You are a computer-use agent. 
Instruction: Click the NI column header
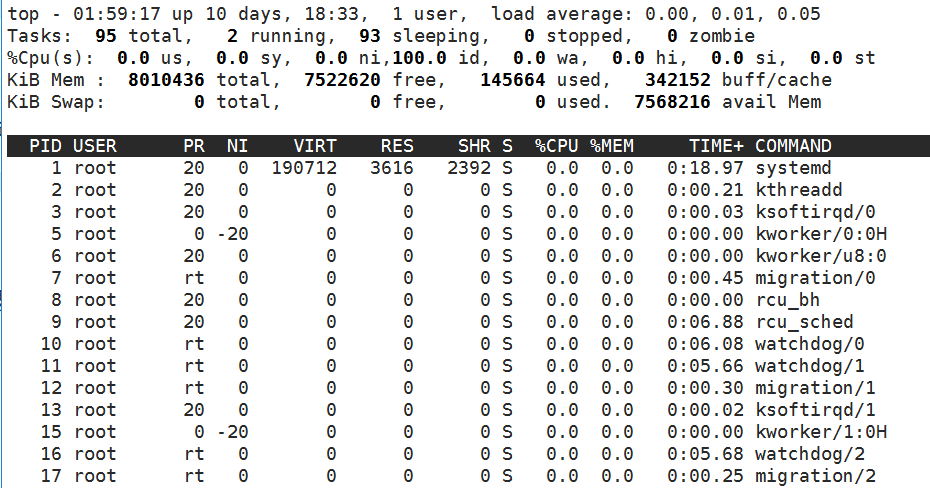[x=237, y=146]
